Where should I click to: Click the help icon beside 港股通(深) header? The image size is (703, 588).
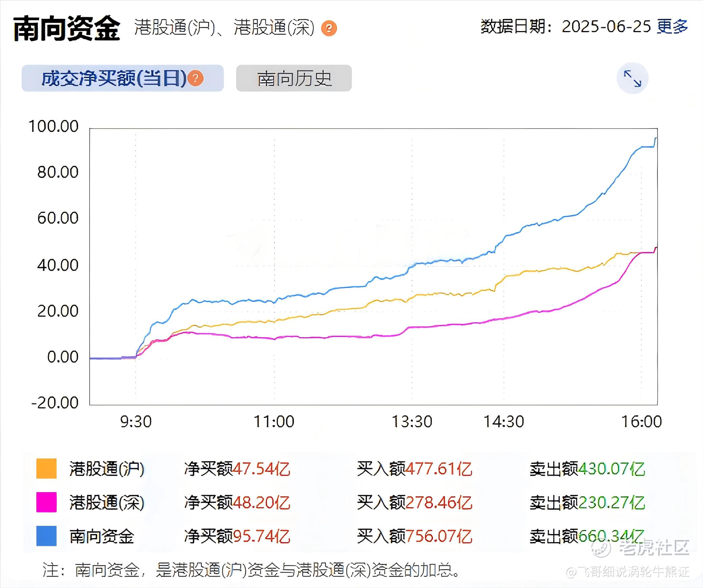(x=329, y=28)
